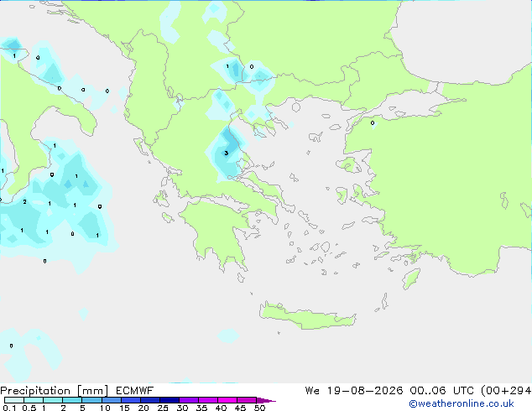Click the 1–2 mm legend color swatch

(53, 400)
